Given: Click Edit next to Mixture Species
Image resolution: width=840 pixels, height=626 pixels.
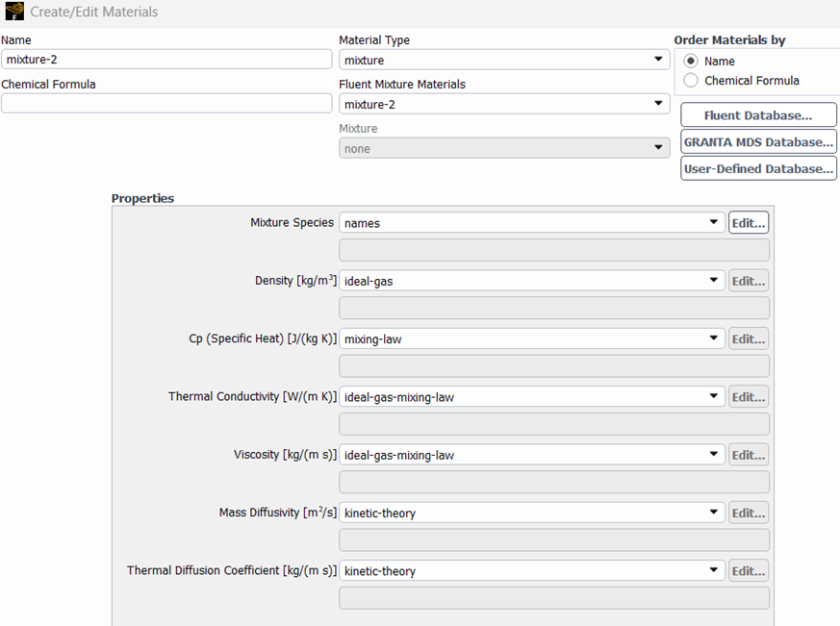Looking at the screenshot, I should (x=749, y=223).
